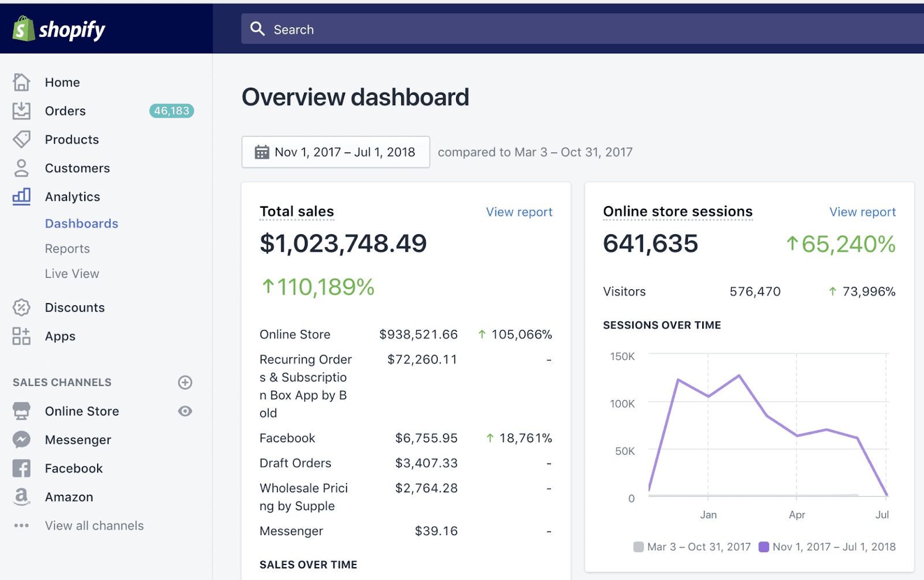Click the Orders inbox icon
Viewport: 924px width, 580px height.
click(21, 111)
